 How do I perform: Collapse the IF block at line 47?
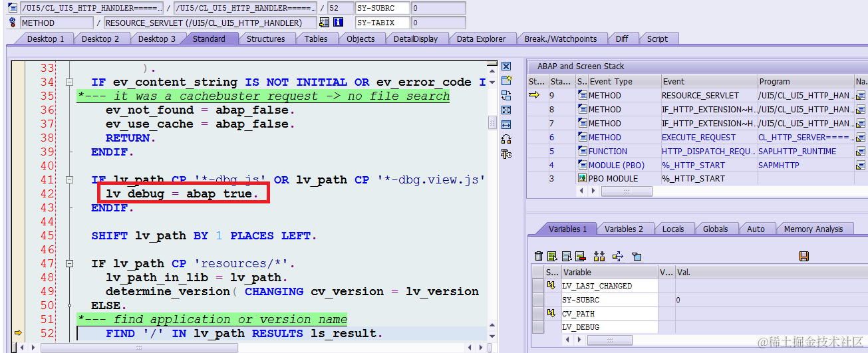(x=69, y=264)
